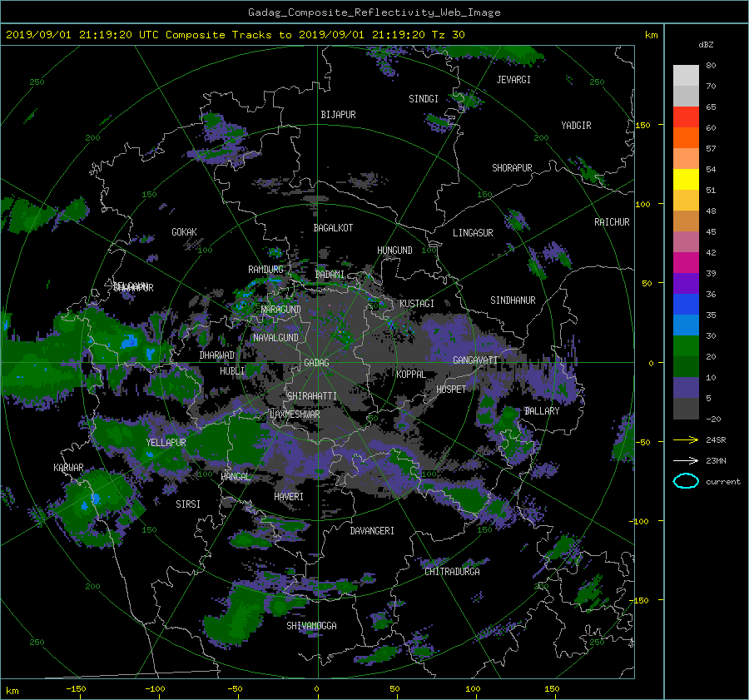The height and width of the screenshot is (700, 749).
Task: Click the 150 tick on right axis
Action: [x=643, y=125]
